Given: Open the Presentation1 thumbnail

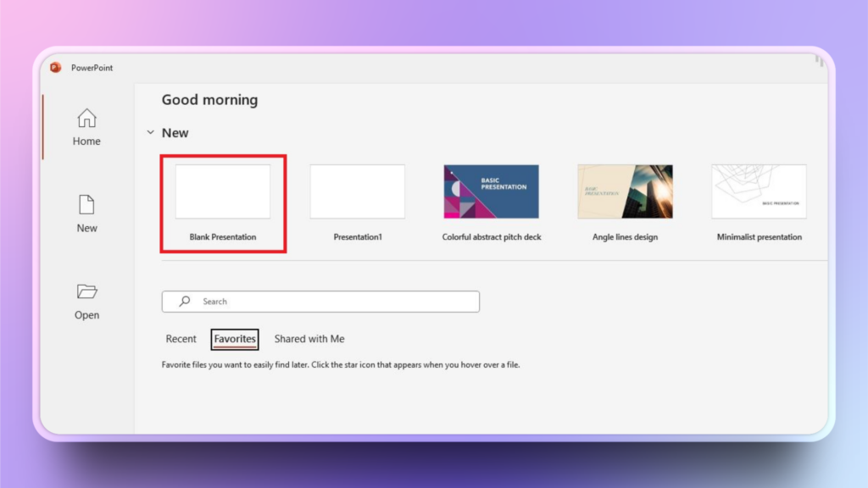Looking at the screenshot, I should point(358,191).
